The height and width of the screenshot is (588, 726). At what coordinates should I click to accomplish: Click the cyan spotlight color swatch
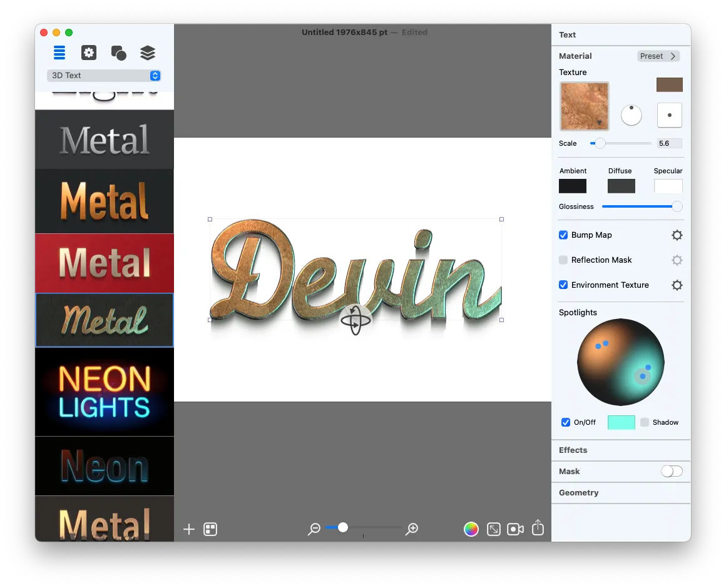click(x=621, y=423)
